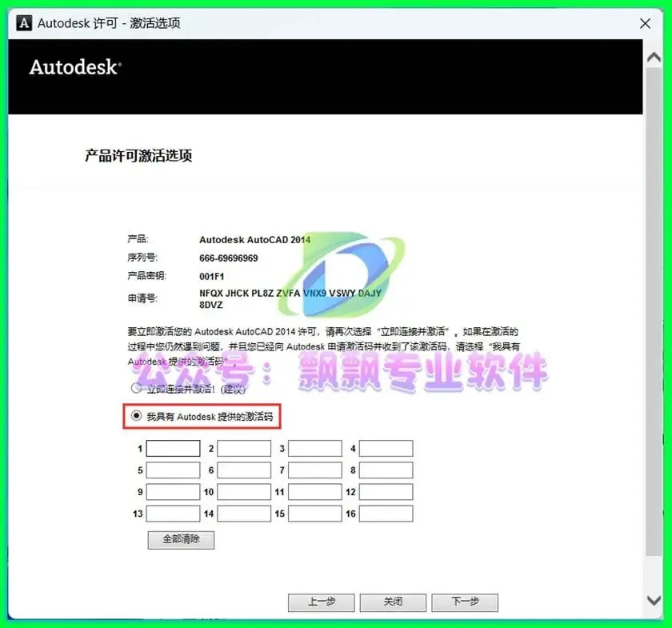672x628 pixels.
Task: Click activation code field 3
Action: pos(315,448)
